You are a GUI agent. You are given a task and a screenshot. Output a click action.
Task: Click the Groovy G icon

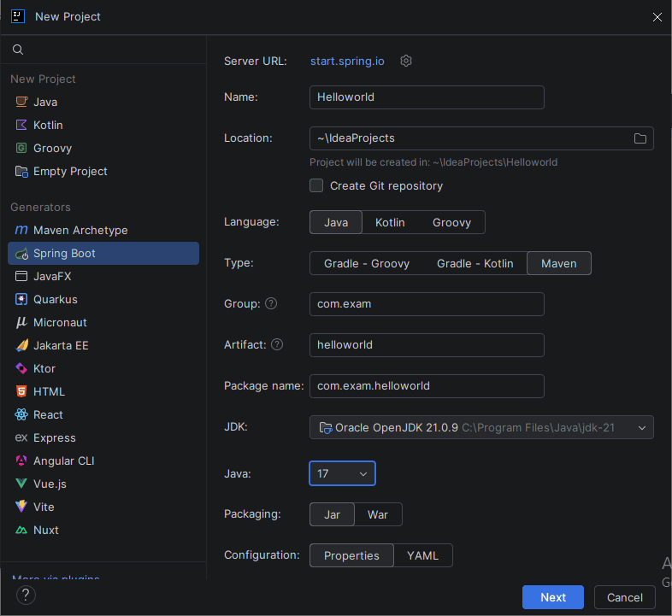pyautogui.click(x=21, y=148)
